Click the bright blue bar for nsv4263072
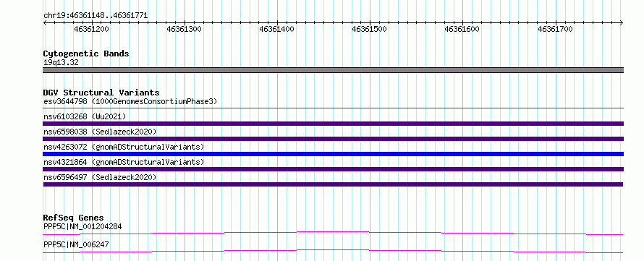The height and width of the screenshot is (261, 644). pyautogui.click(x=334, y=154)
